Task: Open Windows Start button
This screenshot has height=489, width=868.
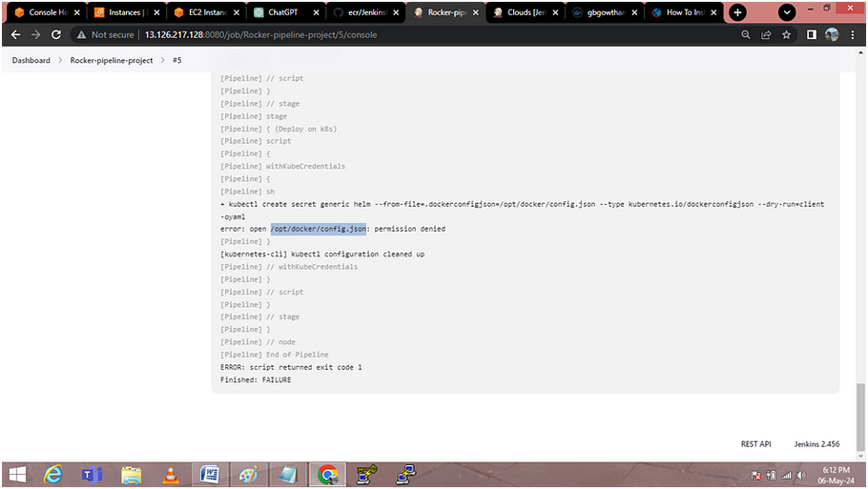Action: click(17, 475)
